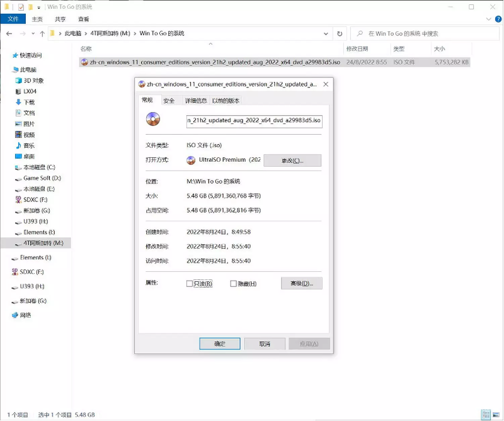
Task: Open recent locations dropdown arrow
Action: [x=33, y=33]
